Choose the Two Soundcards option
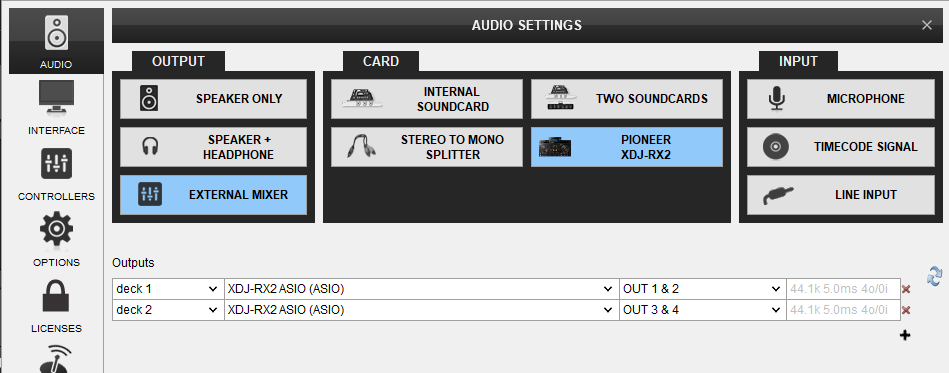The width and height of the screenshot is (949, 373). [x=627, y=99]
